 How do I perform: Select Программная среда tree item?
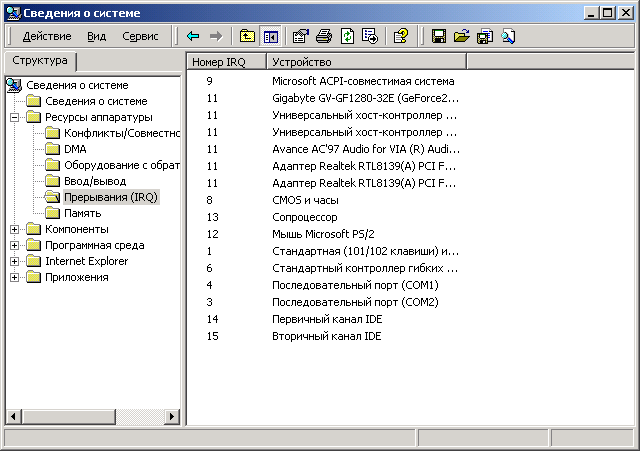pyautogui.click(x=94, y=245)
